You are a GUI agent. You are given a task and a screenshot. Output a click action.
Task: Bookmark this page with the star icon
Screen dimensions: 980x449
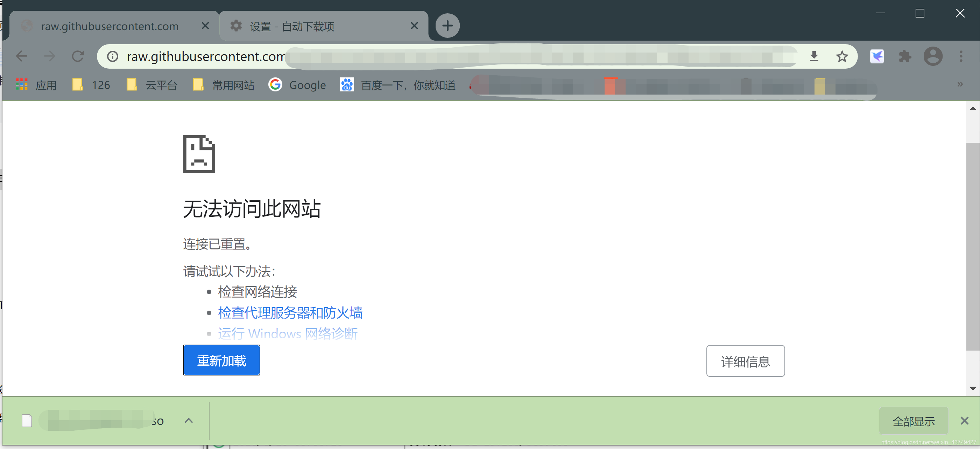(841, 56)
